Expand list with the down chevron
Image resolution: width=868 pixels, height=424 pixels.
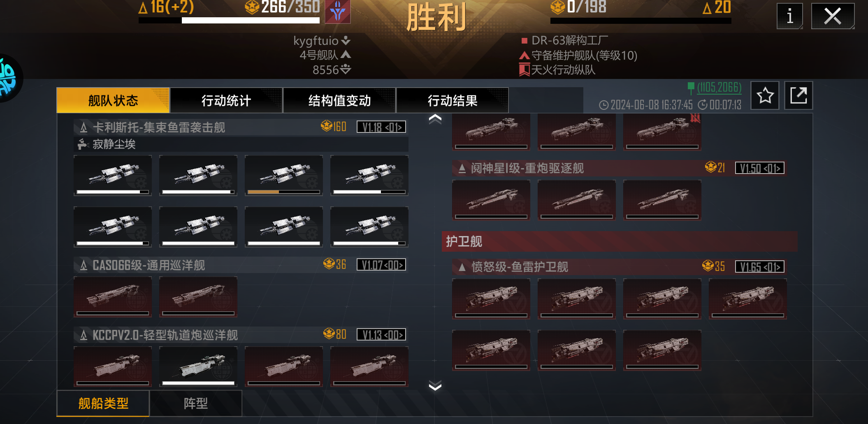[x=435, y=386]
